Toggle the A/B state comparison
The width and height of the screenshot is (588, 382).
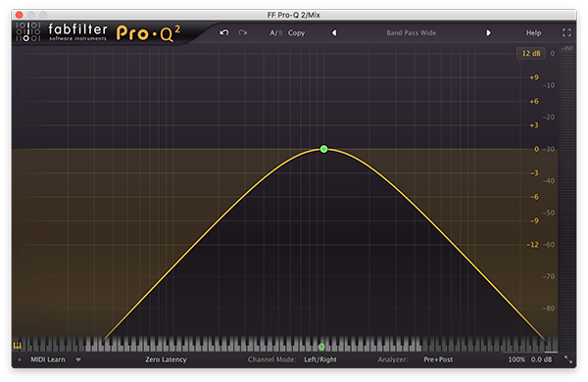point(275,33)
